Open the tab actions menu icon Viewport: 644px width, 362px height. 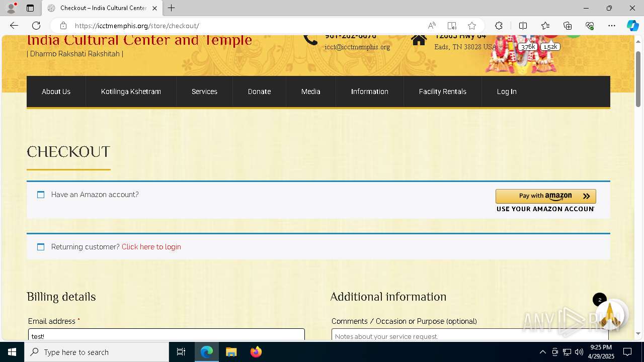pyautogui.click(x=30, y=8)
